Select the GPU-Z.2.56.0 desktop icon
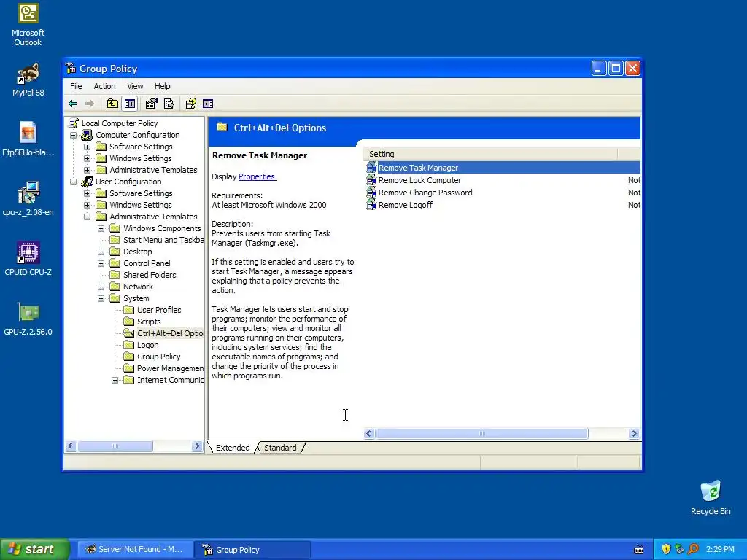The width and height of the screenshot is (747, 560). point(28,319)
